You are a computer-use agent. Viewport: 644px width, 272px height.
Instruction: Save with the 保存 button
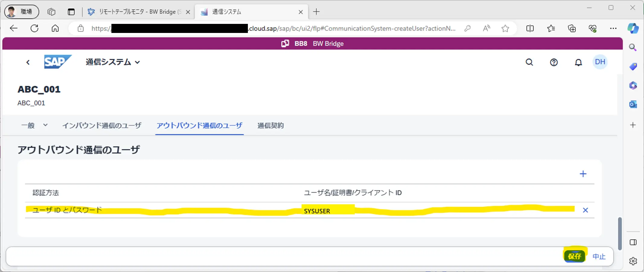[x=574, y=256]
